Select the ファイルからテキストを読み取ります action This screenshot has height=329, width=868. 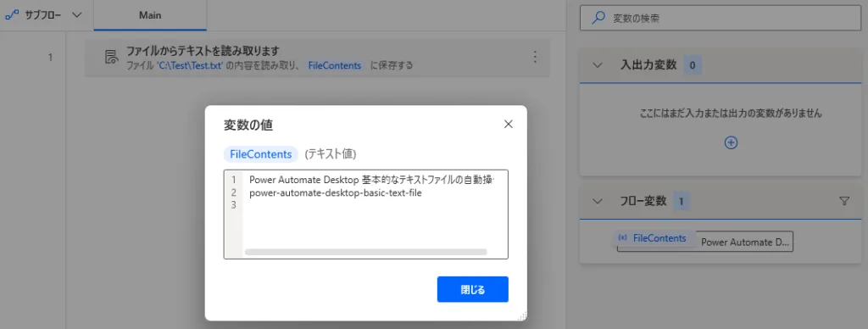click(x=317, y=58)
